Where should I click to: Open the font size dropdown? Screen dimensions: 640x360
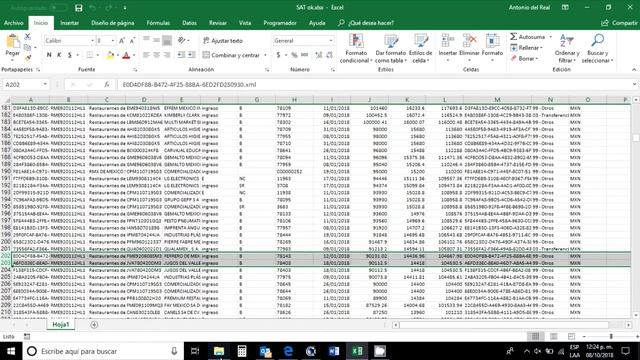(112, 40)
